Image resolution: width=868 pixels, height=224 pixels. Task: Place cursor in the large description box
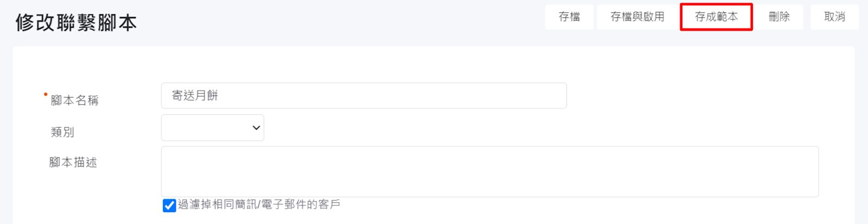(489, 171)
